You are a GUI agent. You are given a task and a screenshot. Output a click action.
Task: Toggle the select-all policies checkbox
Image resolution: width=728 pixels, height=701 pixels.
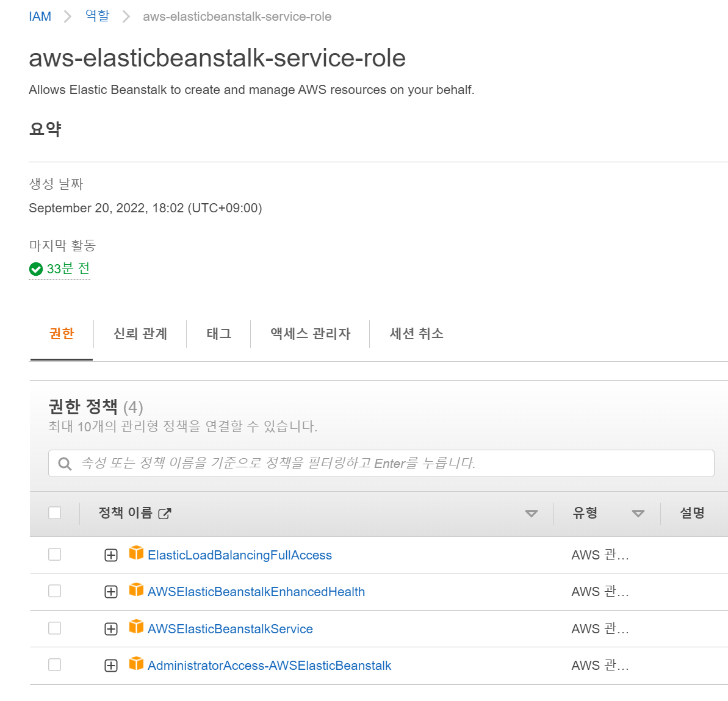(x=55, y=513)
